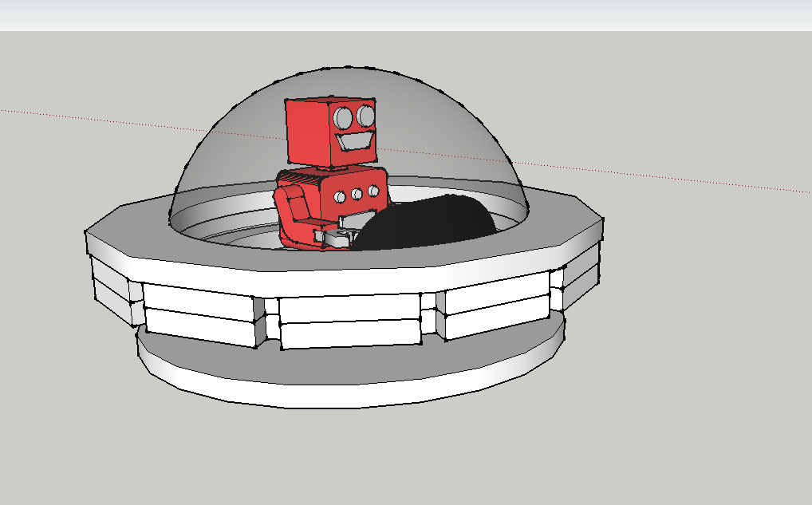The height and width of the screenshot is (505, 812).
Task: Click the robot's left eye
Action: point(343,119)
